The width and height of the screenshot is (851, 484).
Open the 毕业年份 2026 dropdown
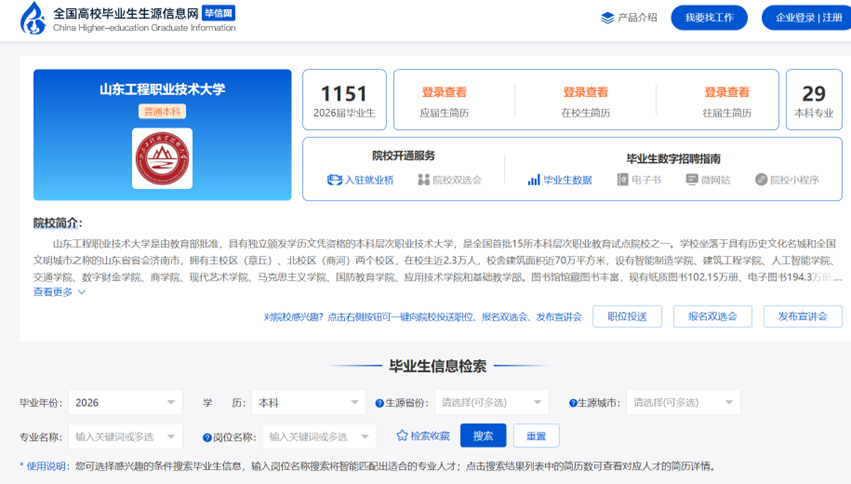tap(125, 403)
